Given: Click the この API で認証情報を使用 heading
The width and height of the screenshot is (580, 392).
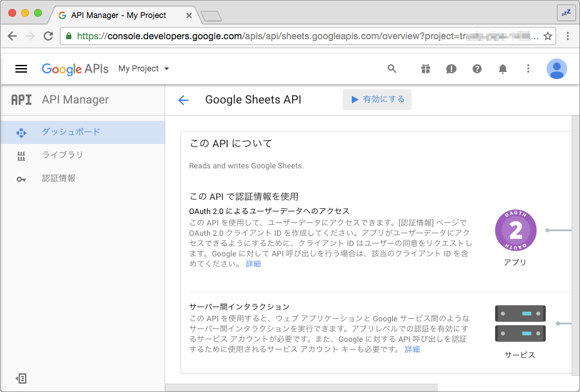Looking at the screenshot, I should [244, 197].
